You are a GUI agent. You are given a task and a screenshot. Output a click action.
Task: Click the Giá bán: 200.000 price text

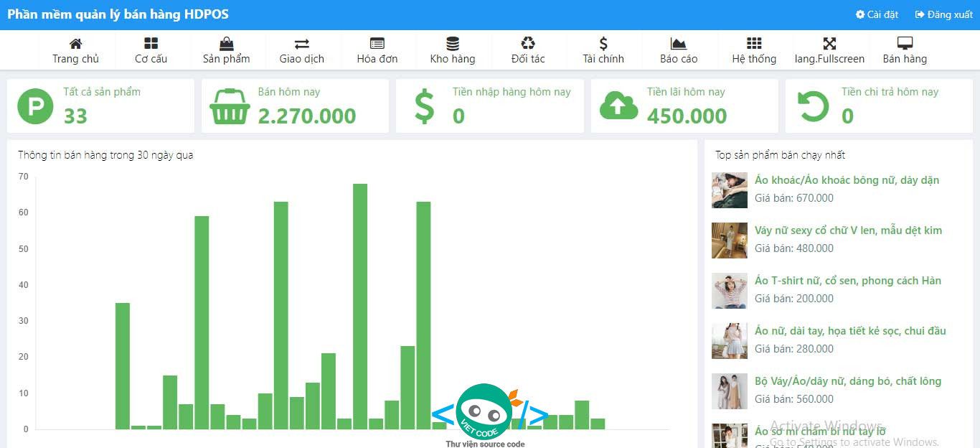pos(794,299)
